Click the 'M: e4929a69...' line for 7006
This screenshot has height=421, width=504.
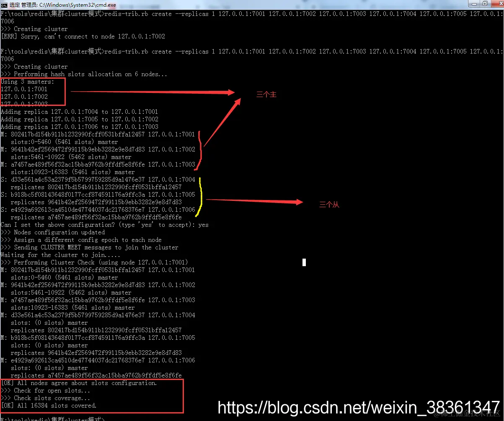(x=98, y=360)
